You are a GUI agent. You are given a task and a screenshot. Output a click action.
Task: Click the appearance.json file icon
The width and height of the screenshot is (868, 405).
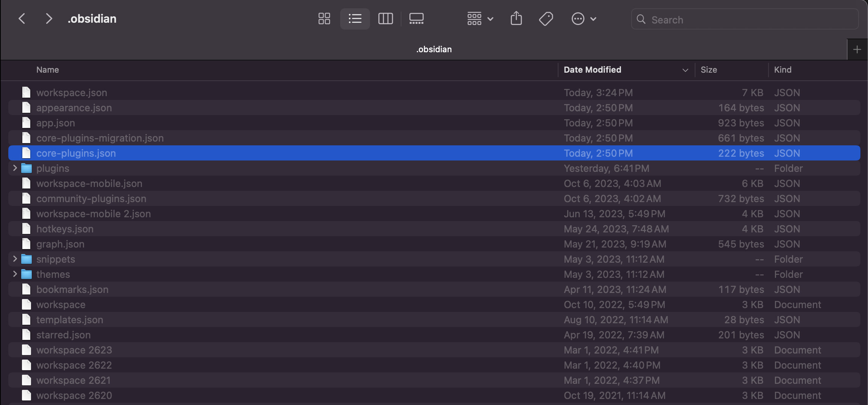[26, 107]
